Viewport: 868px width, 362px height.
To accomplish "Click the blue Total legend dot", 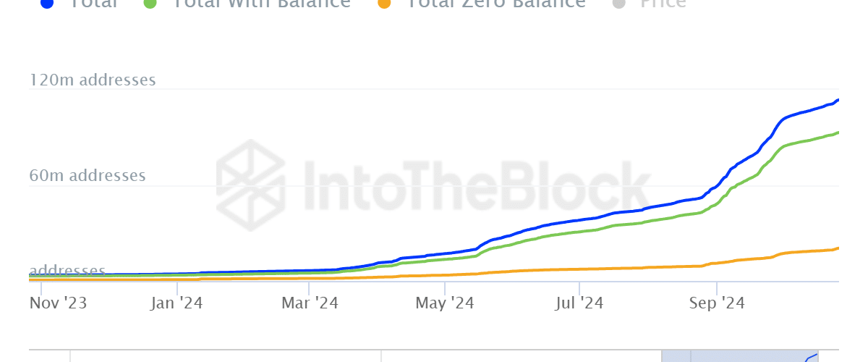I will (x=48, y=3).
